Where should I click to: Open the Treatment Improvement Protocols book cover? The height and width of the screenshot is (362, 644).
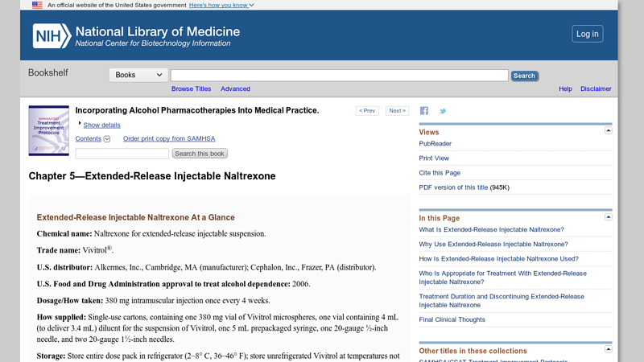pyautogui.click(x=49, y=130)
